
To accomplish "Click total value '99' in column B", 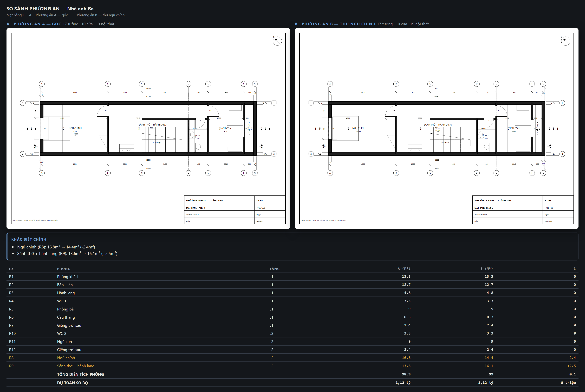I will [x=491, y=374].
